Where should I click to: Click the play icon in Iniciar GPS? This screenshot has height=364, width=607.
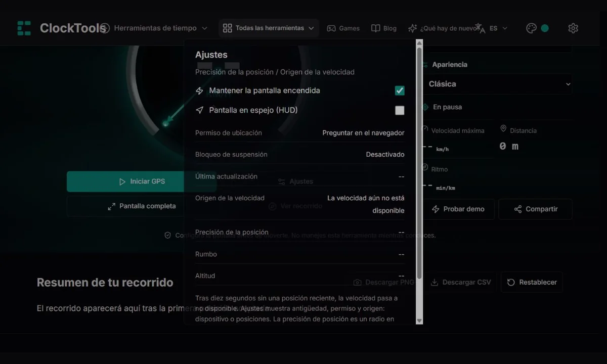[x=122, y=181]
